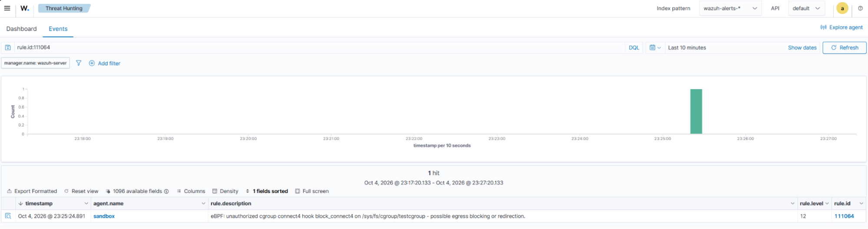Click the info icon beside available fields
The width and height of the screenshot is (868, 229).
(x=166, y=191)
